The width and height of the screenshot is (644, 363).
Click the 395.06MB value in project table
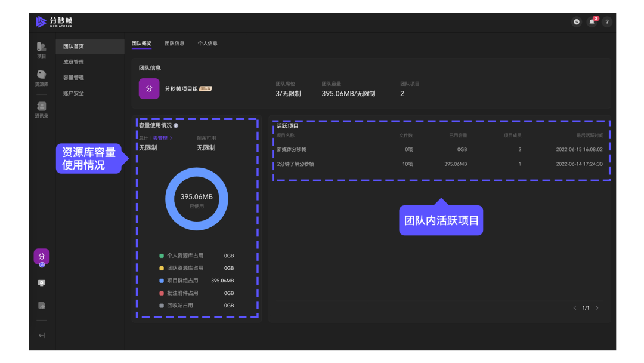[x=456, y=164]
